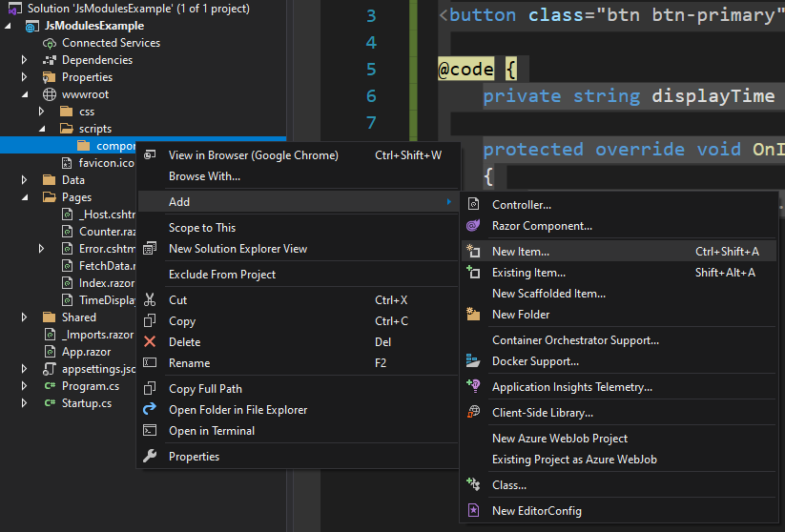This screenshot has height=532, width=785.
Task: Click Rename in the context menu
Action: 189,363
